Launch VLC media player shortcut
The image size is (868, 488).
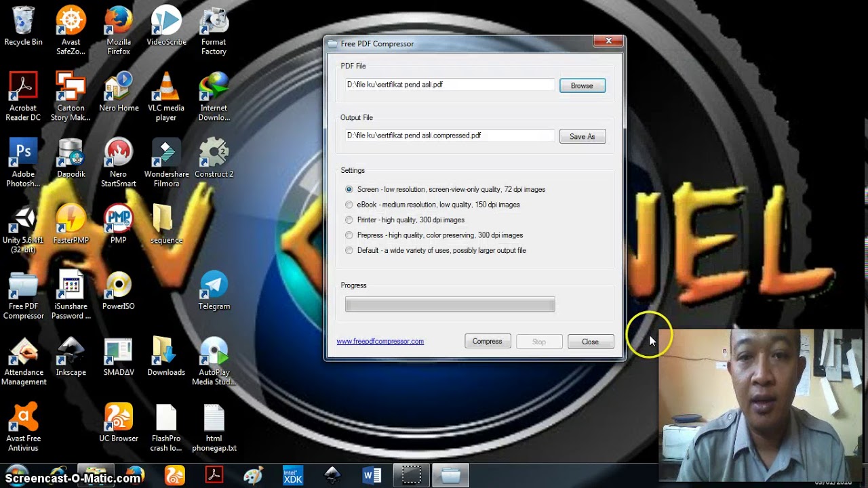166,97
